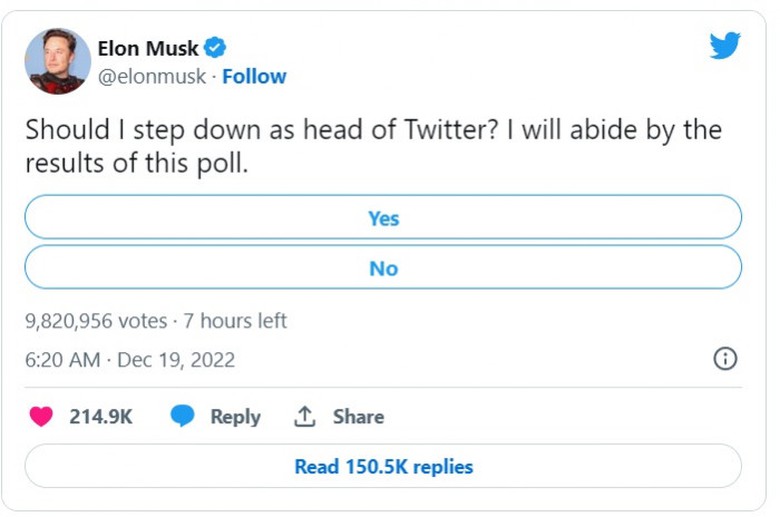Click the Reply text label
Viewport: 780px width, 517px height.
click(235, 417)
